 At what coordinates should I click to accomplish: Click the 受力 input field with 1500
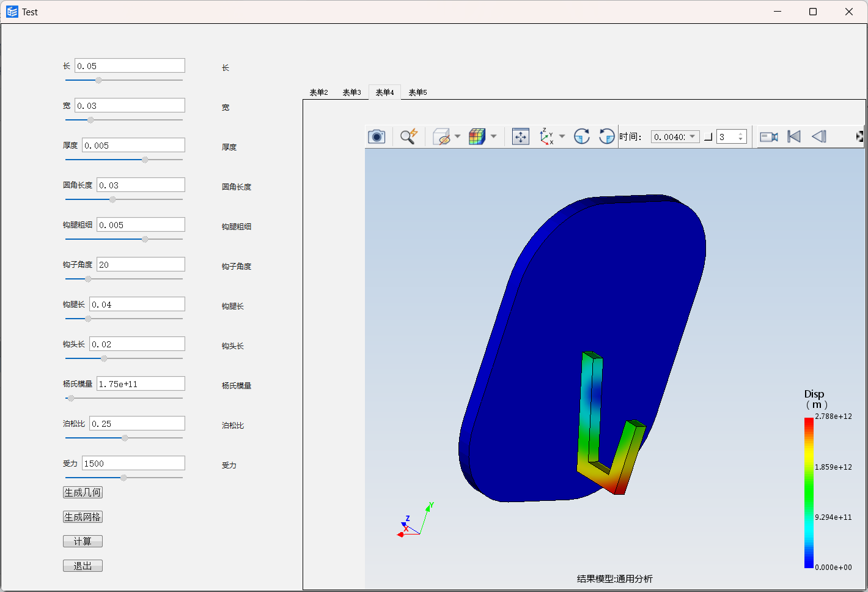tap(133, 463)
